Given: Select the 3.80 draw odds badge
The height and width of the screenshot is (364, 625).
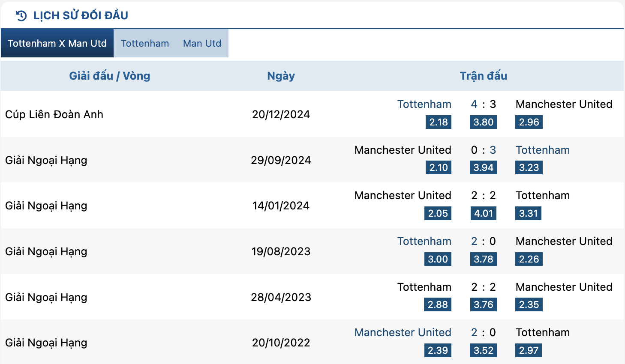Looking at the screenshot, I should 484,122.
